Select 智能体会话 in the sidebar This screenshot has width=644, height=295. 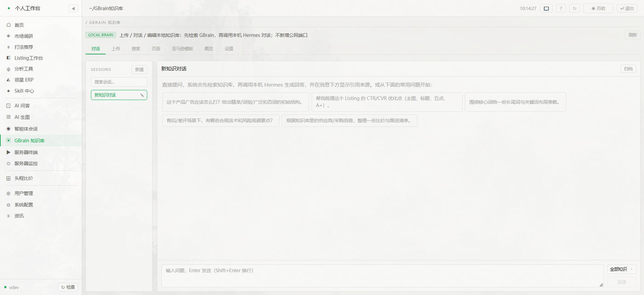[41, 128]
